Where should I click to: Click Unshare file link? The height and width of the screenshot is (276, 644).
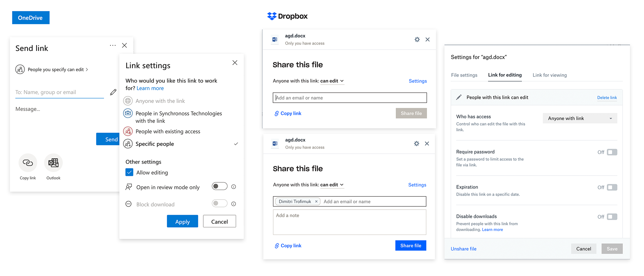pyautogui.click(x=464, y=249)
